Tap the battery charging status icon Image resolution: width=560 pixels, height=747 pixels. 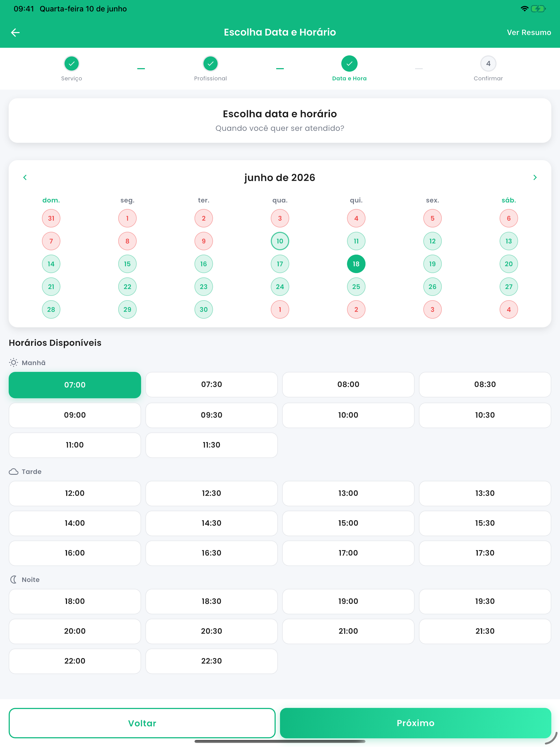click(x=538, y=9)
